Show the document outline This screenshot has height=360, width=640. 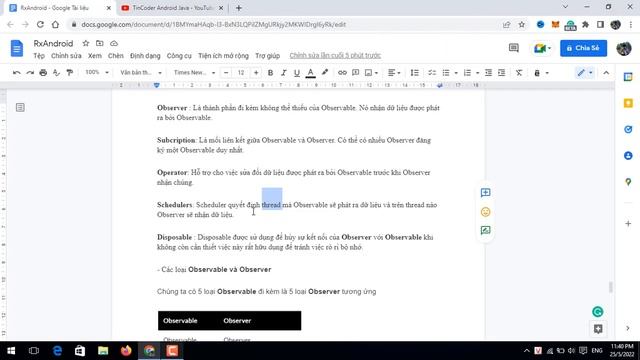coord(20,107)
